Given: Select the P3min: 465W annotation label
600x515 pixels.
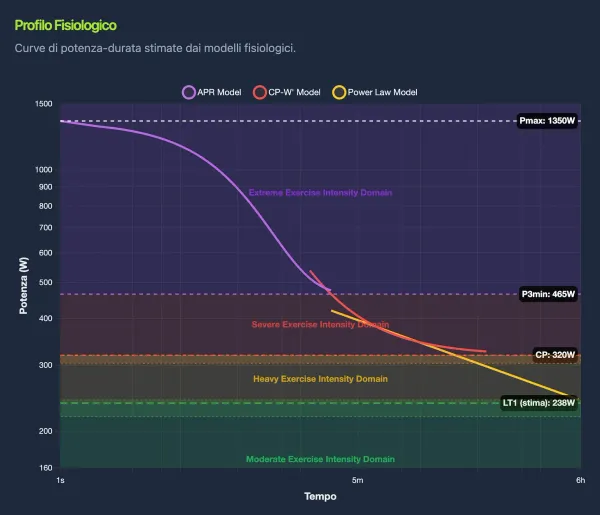Looking at the screenshot, I should click(548, 294).
